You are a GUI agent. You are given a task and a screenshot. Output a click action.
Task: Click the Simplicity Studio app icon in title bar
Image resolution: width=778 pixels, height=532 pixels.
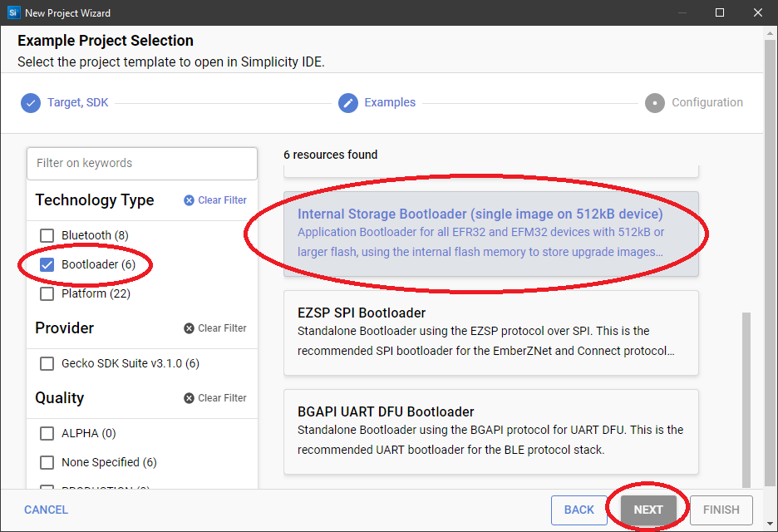(x=13, y=12)
